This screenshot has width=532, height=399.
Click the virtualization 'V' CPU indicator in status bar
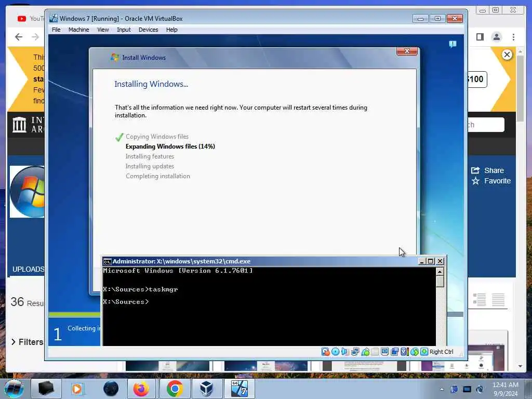[404, 352]
